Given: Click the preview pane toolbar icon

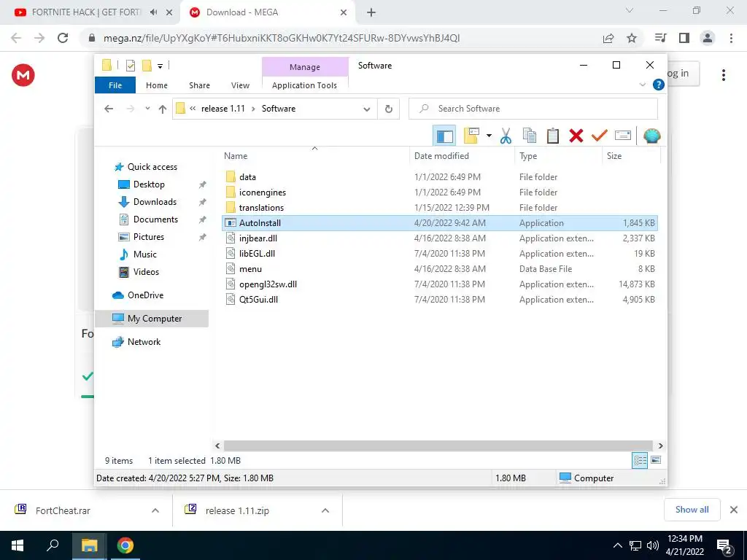Looking at the screenshot, I should [x=444, y=136].
